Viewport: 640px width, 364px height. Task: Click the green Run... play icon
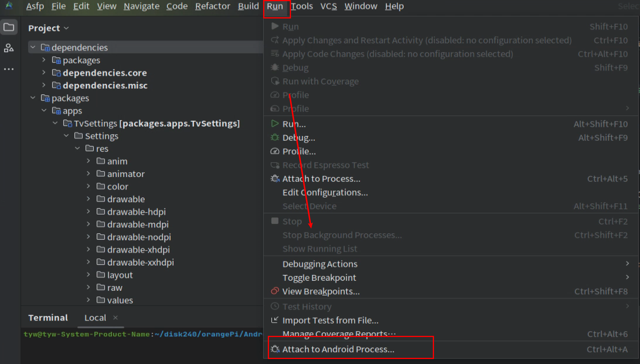[275, 124]
